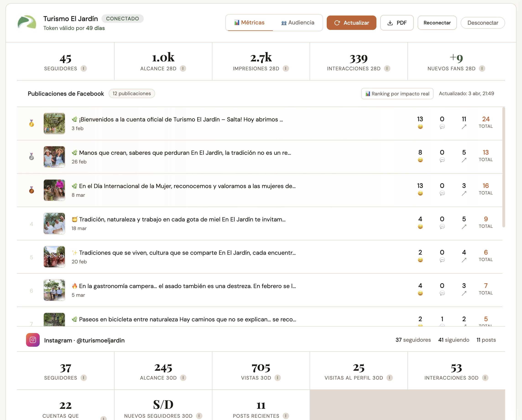This screenshot has width=522, height=420.
Task: Download the PDF report
Action: point(397,23)
